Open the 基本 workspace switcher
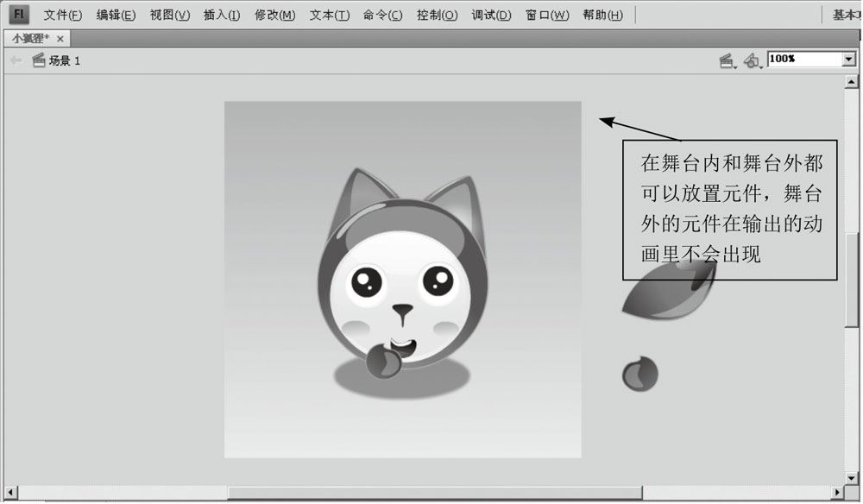Image resolution: width=863 pixels, height=504 pixels. click(846, 14)
